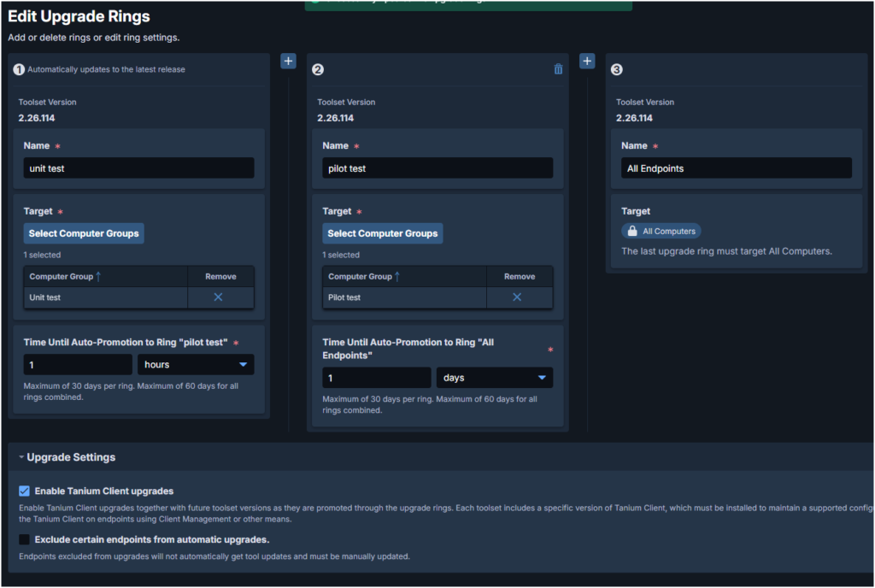Image resolution: width=875 pixels, height=588 pixels.
Task: Select Computer Groups for unit test ring
Action: pyautogui.click(x=83, y=233)
